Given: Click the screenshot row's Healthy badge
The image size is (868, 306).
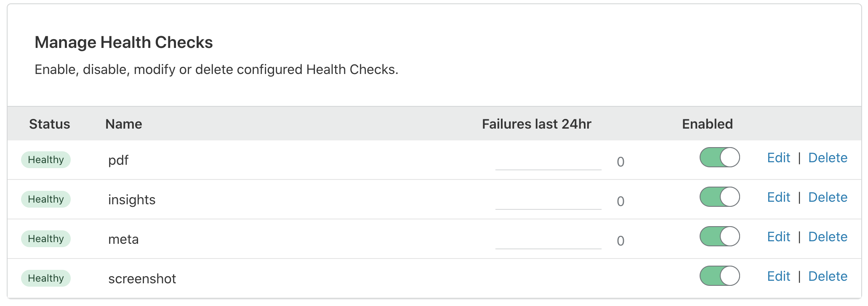Looking at the screenshot, I should pyautogui.click(x=46, y=278).
